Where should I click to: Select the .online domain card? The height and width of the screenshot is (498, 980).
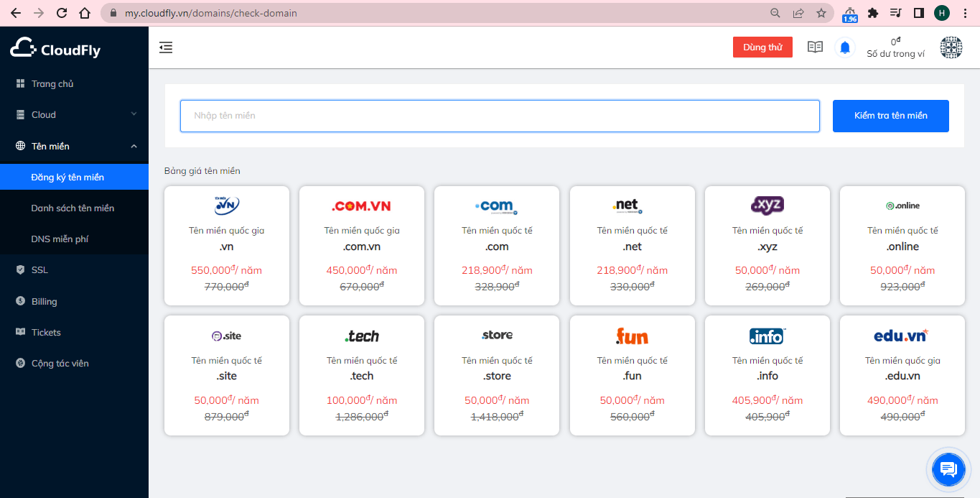[x=902, y=246]
